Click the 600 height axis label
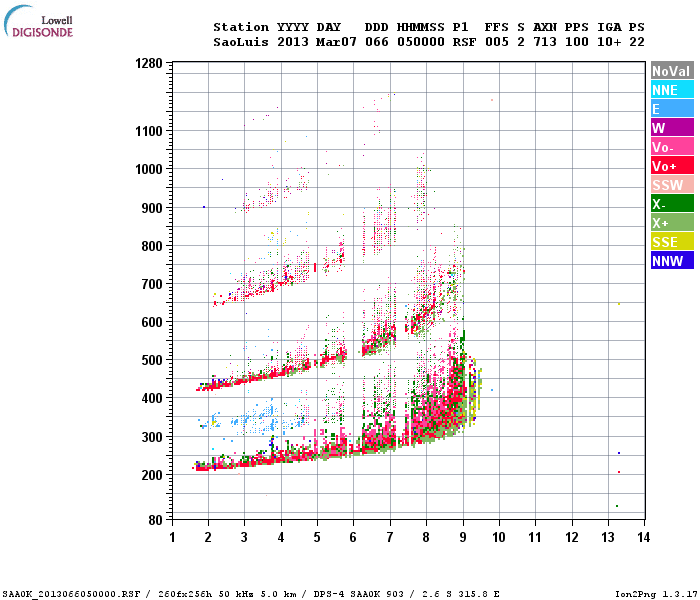This screenshot has height=600, width=700. [x=152, y=322]
